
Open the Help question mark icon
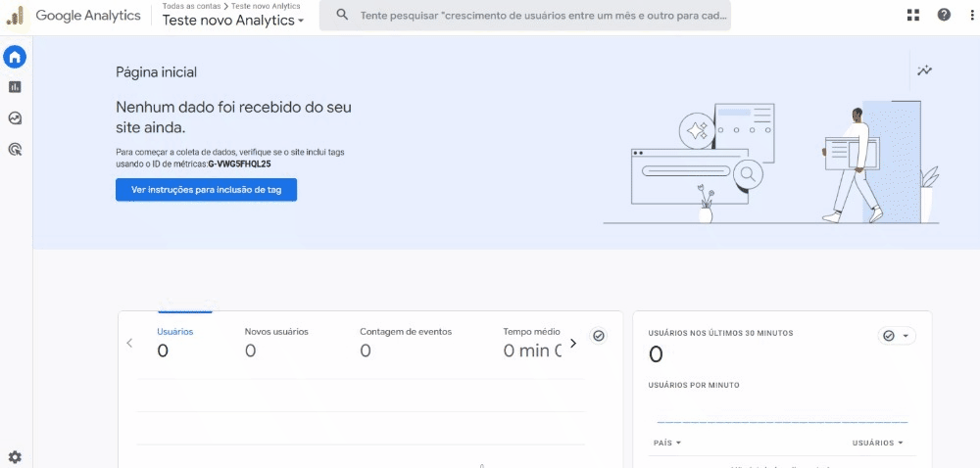944,15
